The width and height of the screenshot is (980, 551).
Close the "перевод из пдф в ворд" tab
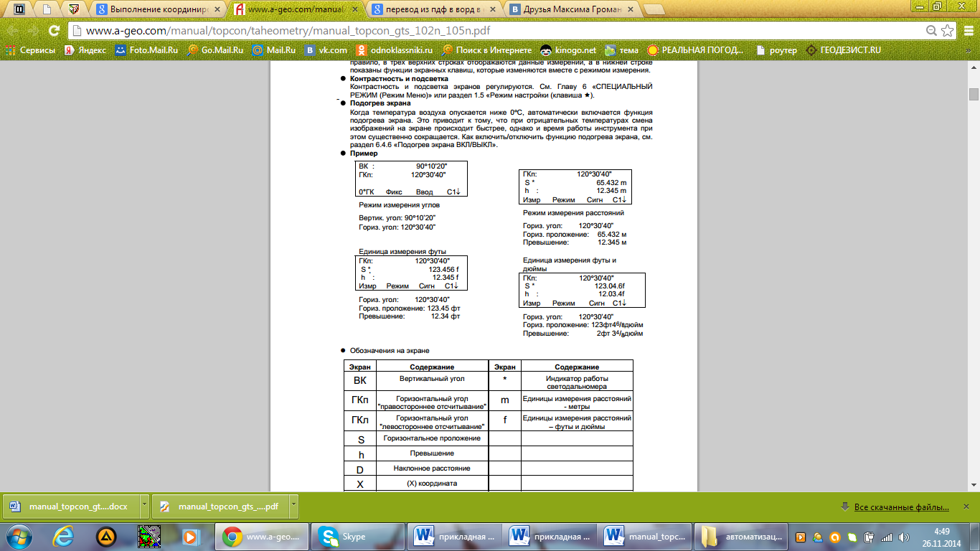click(494, 10)
